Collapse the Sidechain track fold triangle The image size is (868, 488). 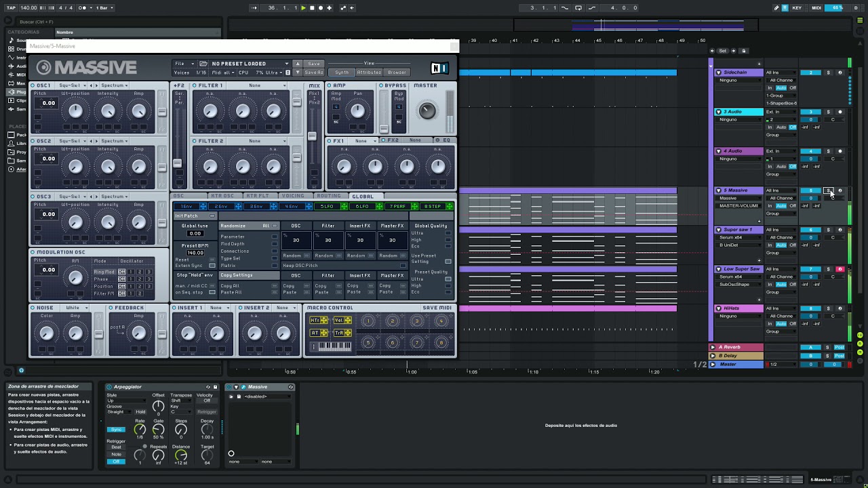719,73
